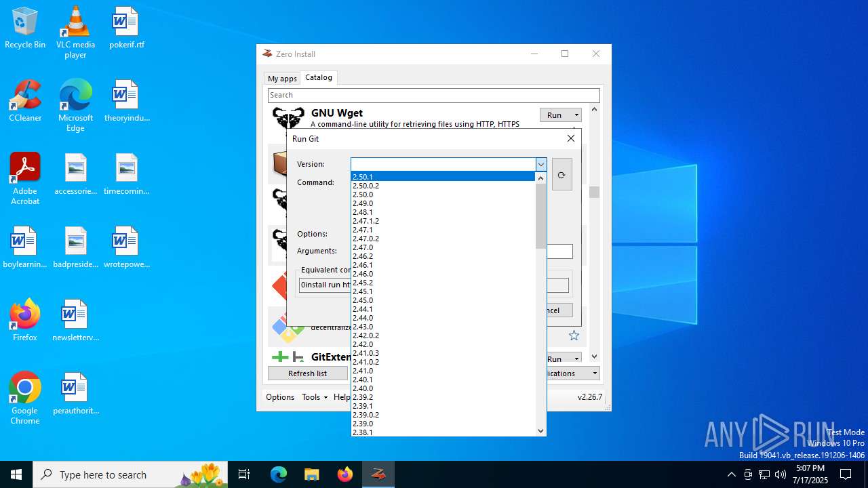Screen dimensions: 868x488
Task: Select version 2.44.1 from the list
Action: point(443,309)
